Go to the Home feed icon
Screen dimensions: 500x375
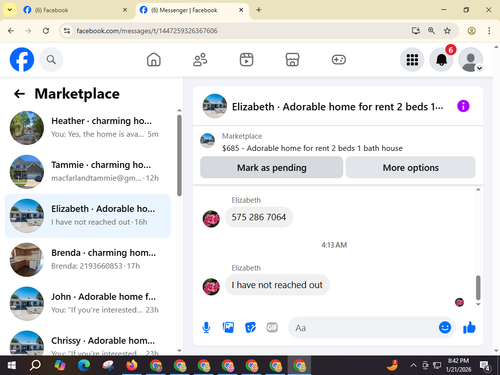154,60
